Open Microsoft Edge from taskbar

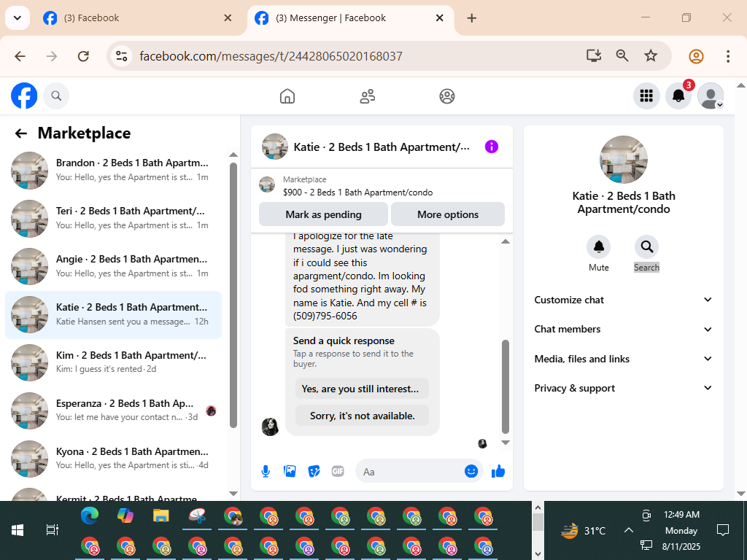[90, 516]
